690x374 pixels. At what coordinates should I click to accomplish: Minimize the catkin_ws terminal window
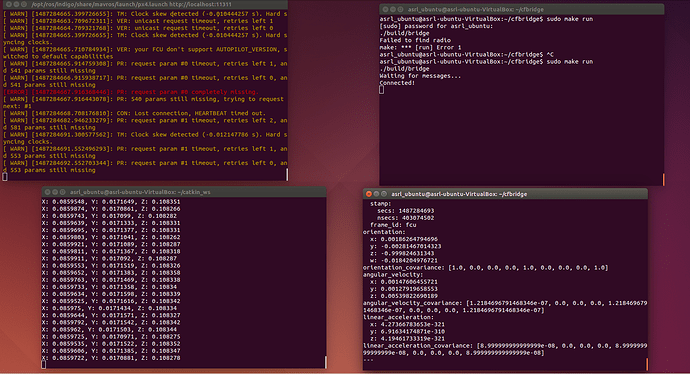(55, 192)
